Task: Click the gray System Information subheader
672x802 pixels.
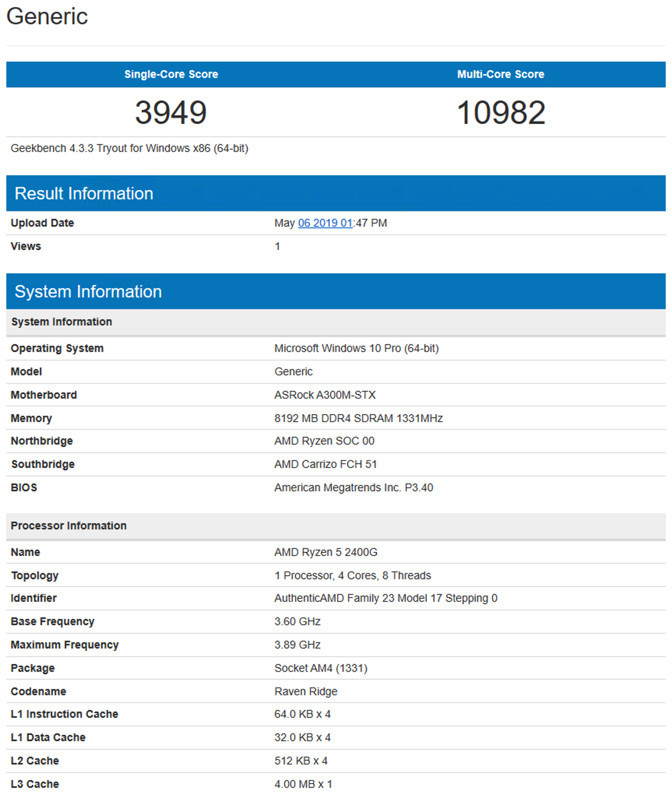Action: [x=336, y=322]
